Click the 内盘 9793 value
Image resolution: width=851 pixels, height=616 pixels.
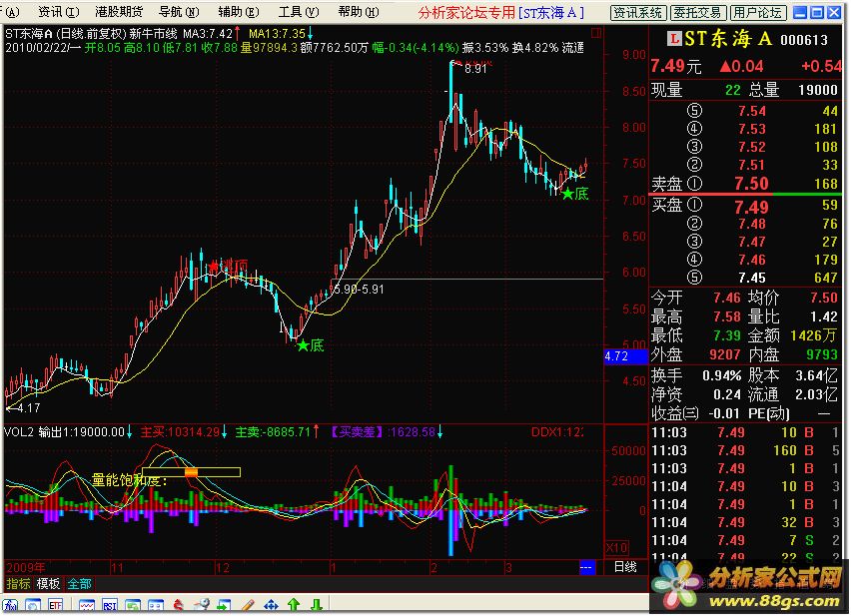(x=822, y=354)
